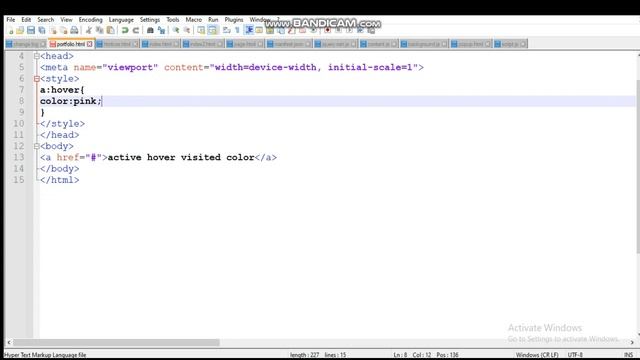The height and width of the screenshot is (360, 640).
Task: Open the Macro menu
Action: 193,20
